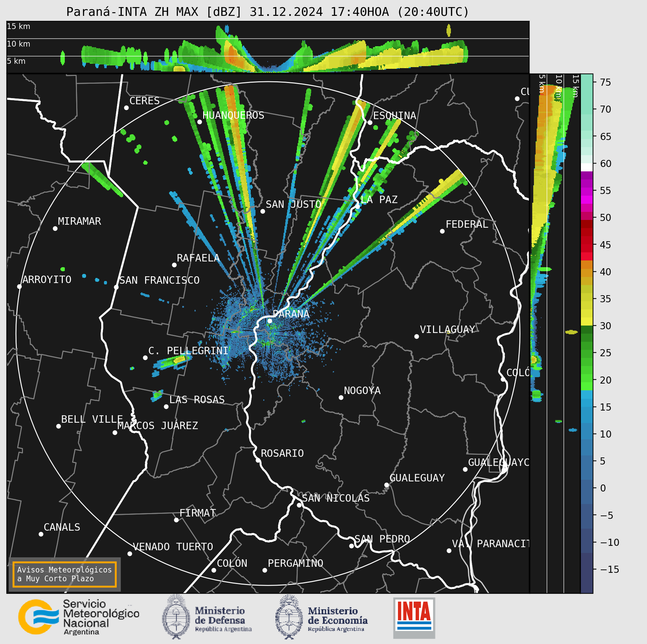Click the ARROYITO city label

coord(47,279)
